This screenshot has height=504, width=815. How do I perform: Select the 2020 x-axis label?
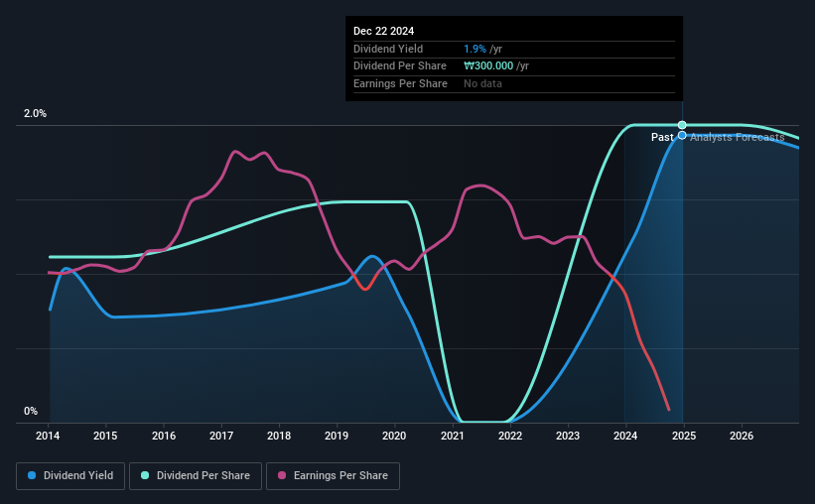click(x=394, y=436)
